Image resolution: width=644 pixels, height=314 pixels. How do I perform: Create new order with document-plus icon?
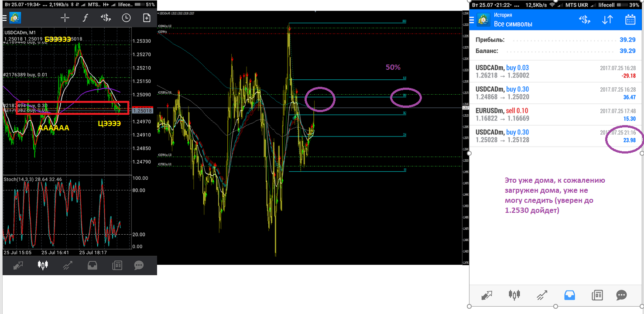click(x=147, y=18)
